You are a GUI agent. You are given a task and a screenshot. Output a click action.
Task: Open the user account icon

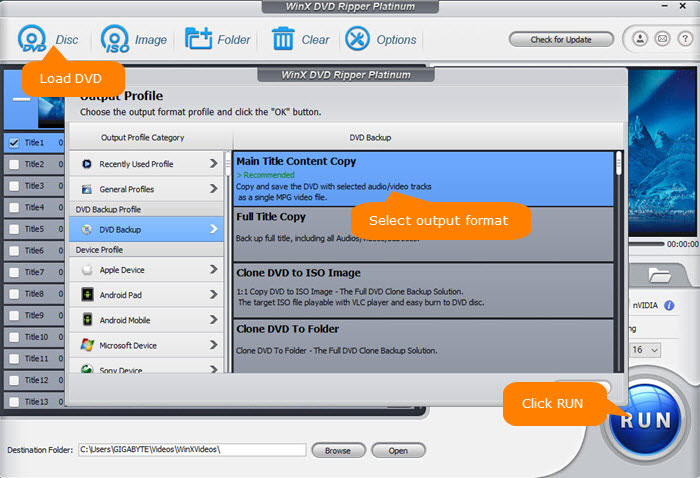[640, 39]
